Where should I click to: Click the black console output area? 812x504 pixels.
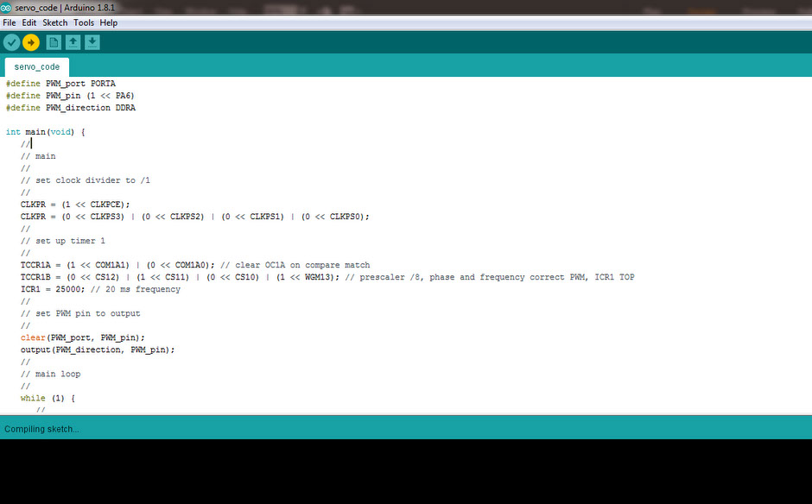pyautogui.click(x=406, y=471)
